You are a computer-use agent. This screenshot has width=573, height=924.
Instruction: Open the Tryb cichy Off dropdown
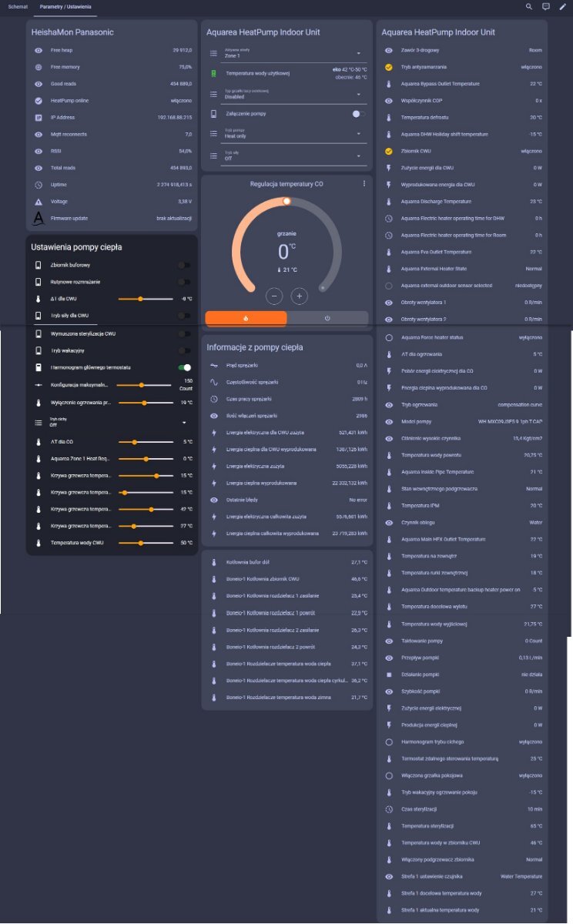point(119,422)
